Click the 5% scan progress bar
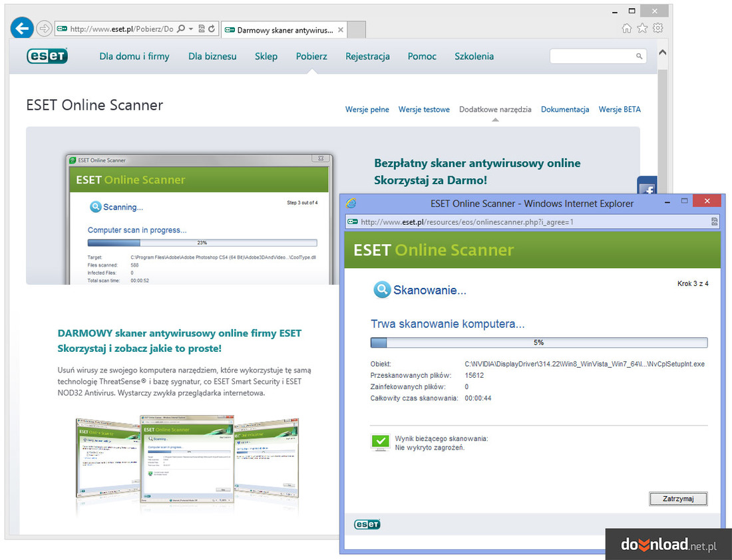The height and width of the screenshot is (560, 732). (539, 343)
